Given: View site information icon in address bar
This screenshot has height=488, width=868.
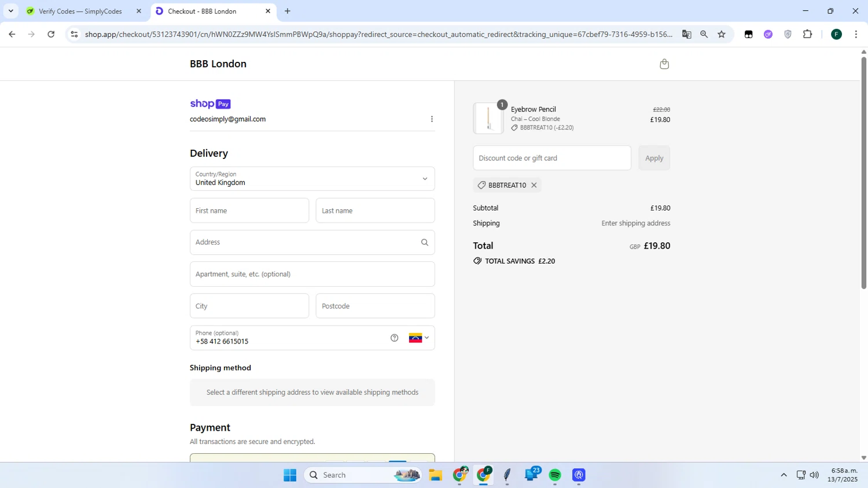Looking at the screenshot, I should coord(74,34).
